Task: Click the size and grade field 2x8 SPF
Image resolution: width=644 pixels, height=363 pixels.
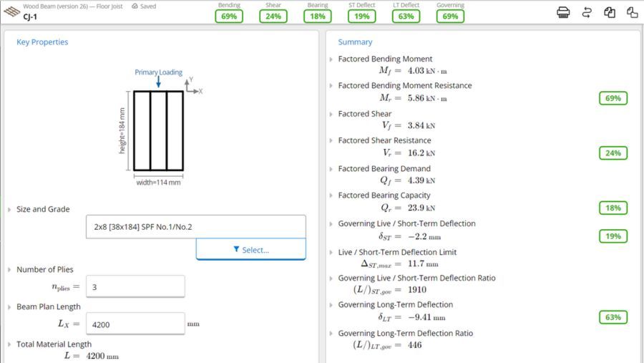Action: click(196, 226)
